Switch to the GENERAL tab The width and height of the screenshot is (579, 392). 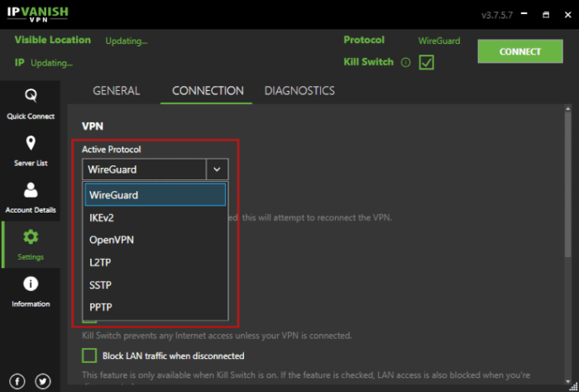point(117,91)
